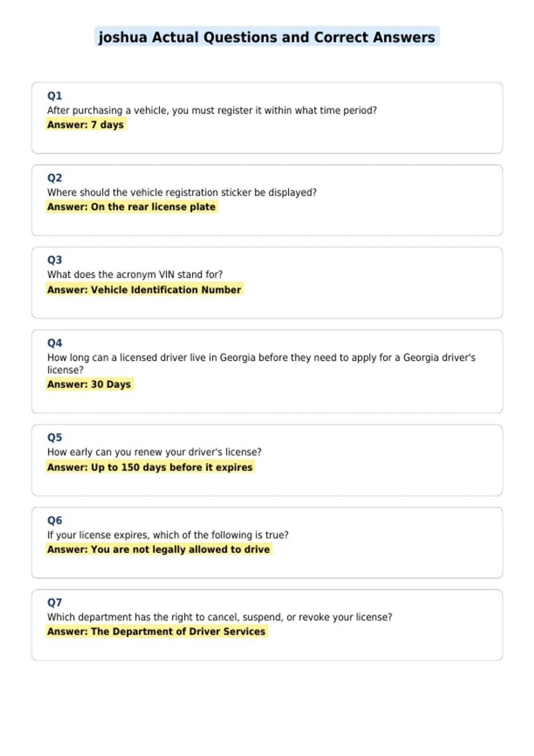Image resolution: width=534 pixels, height=756 pixels.
Task: Click the Q1 vehicle registration question text
Action: click(x=212, y=110)
